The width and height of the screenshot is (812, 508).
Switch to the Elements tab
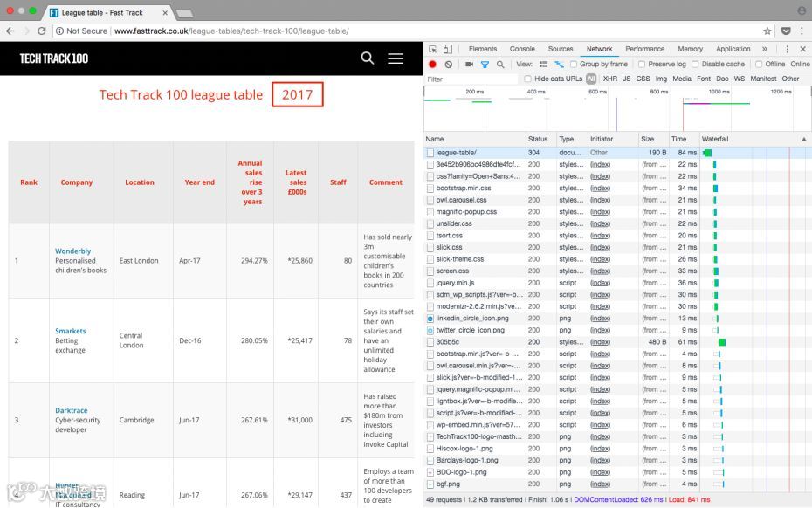(x=483, y=49)
